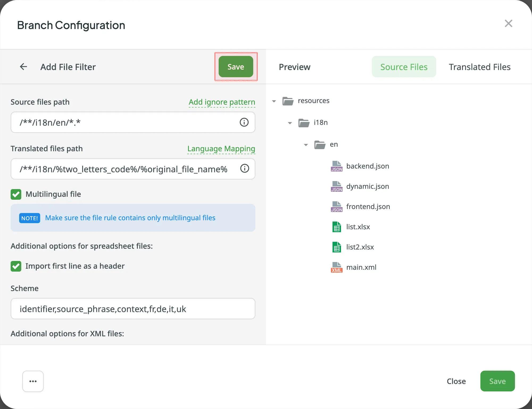This screenshot has width=532, height=409.
Task: Click the info icon beside Translated files path
Action: (244, 168)
